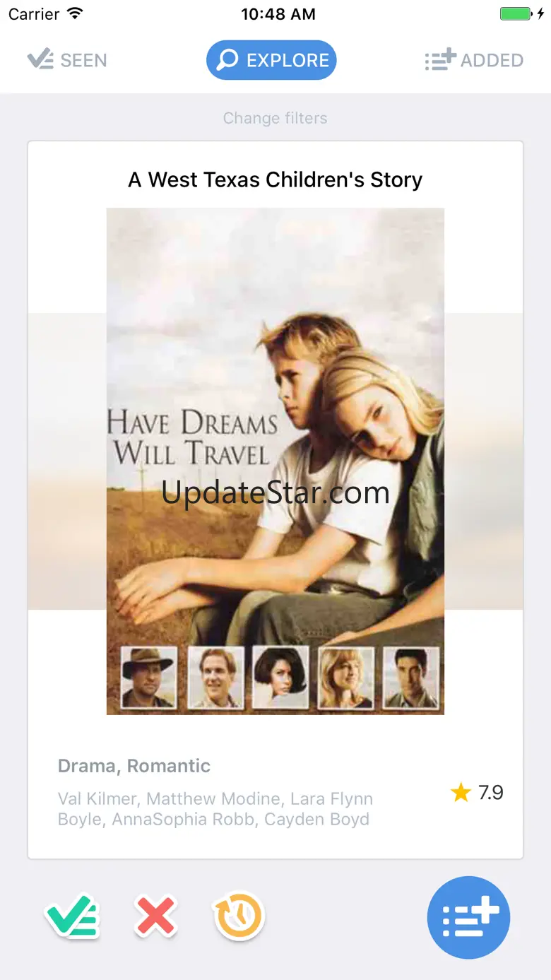Mark movie as seen with green checkmark
The height and width of the screenshot is (980, 551).
pyautogui.click(x=73, y=916)
